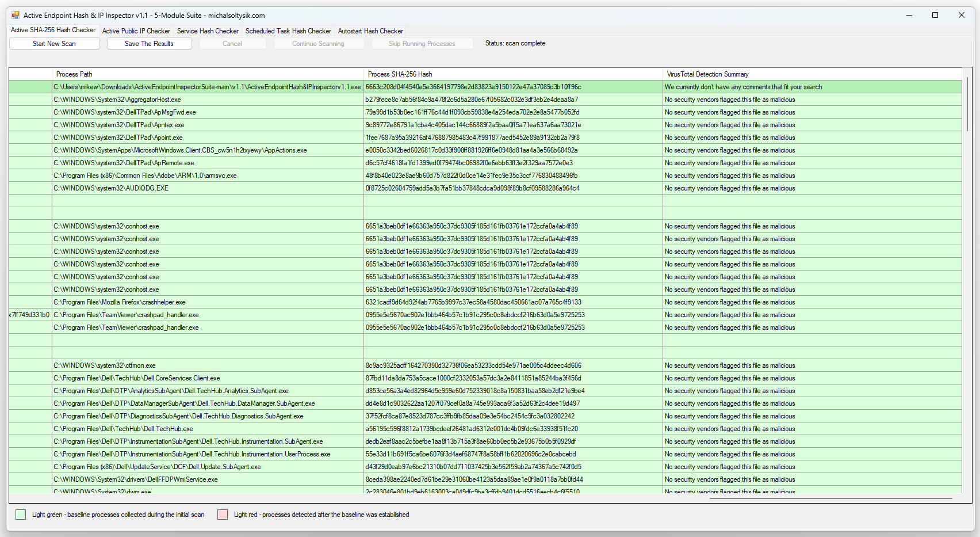Click the horizontal scrollbar at table bottom

pos(830,498)
